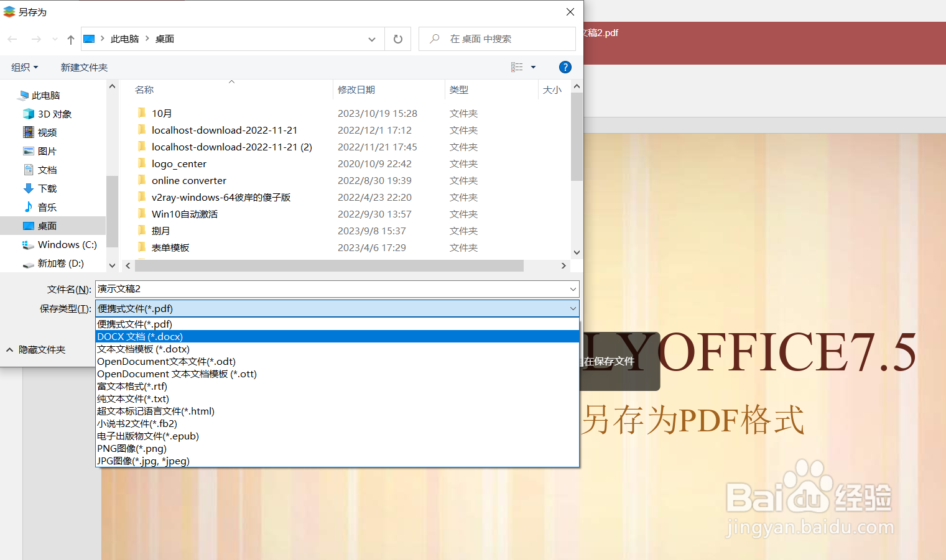Choose PNG图像(*.png) option

(338, 448)
